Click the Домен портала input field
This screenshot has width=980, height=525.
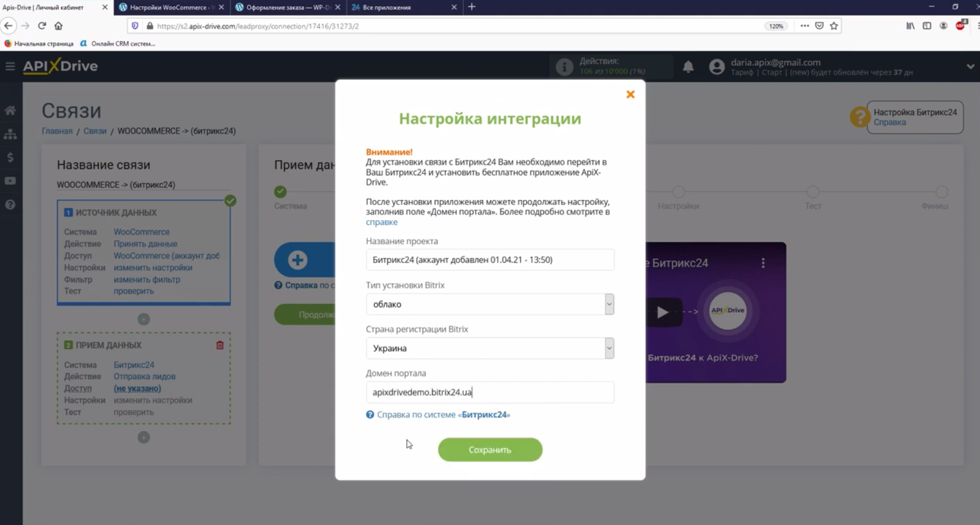click(x=490, y=392)
